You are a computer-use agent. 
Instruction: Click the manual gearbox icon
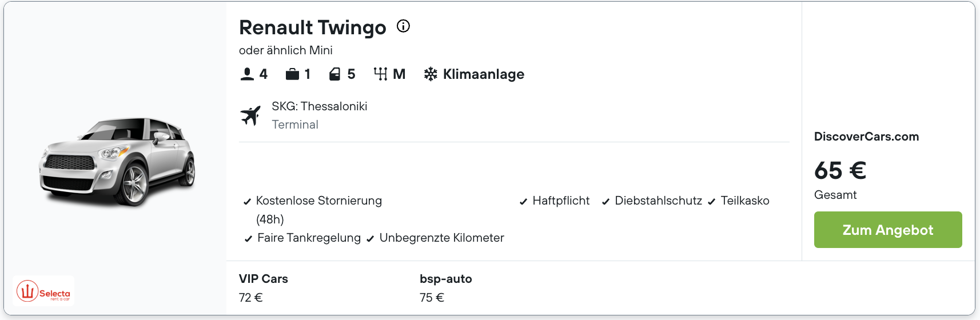[x=380, y=74]
